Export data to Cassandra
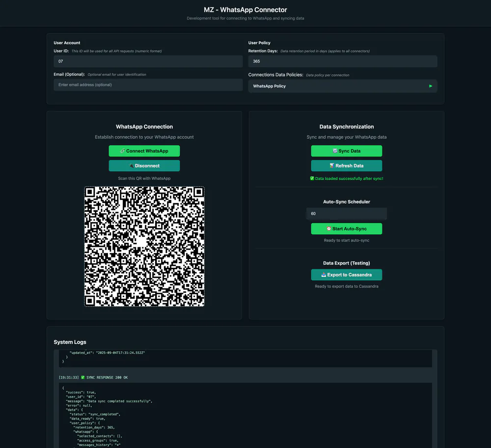Viewport: 491px width, 448px height. (x=346, y=274)
